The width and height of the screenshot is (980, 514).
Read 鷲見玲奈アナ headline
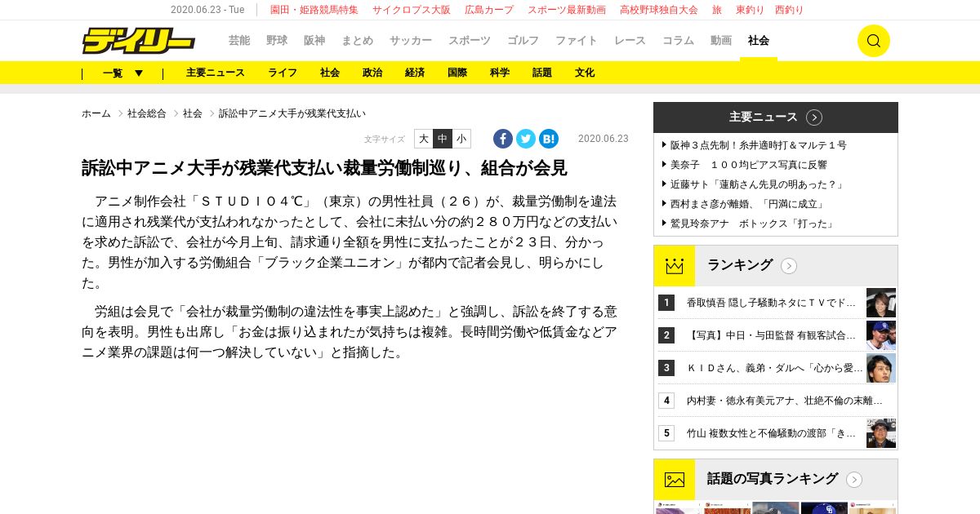coord(752,224)
